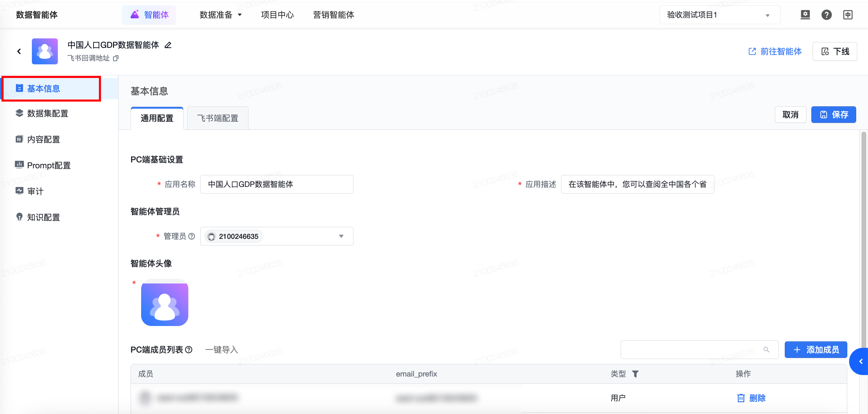Click the 保存 button
This screenshot has height=414, width=868.
(833, 115)
